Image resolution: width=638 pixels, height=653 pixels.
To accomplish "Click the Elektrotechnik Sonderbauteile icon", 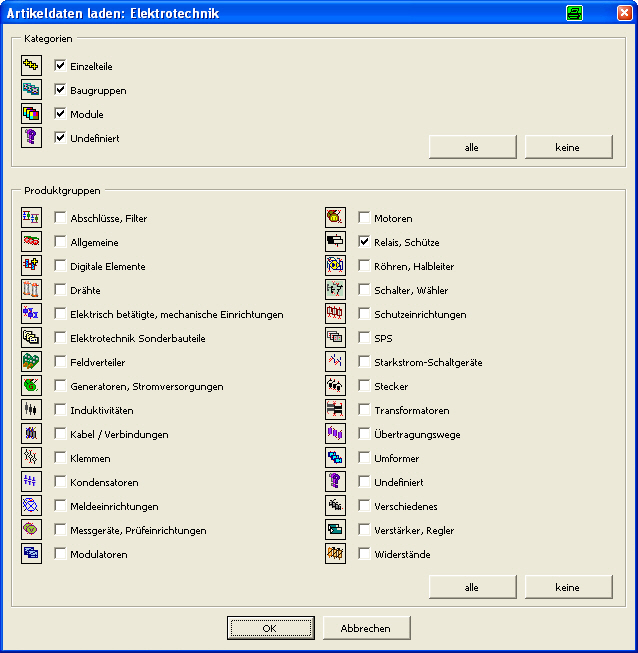I will [31, 337].
